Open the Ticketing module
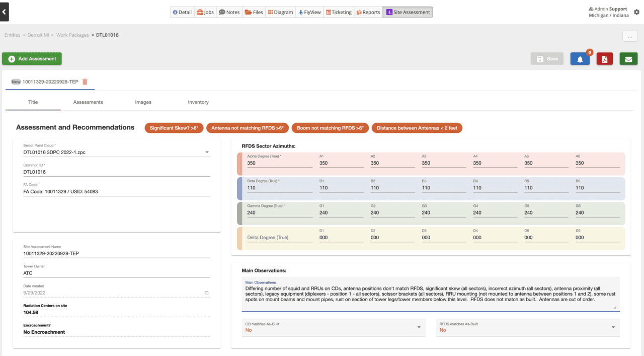Viewport: 644px width, 356px height. pyautogui.click(x=339, y=12)
